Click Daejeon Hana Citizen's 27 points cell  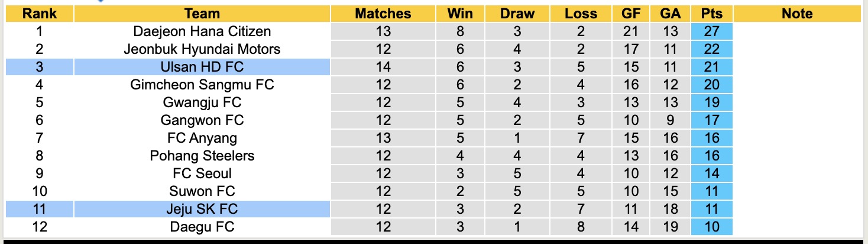(x=712, y=31)
